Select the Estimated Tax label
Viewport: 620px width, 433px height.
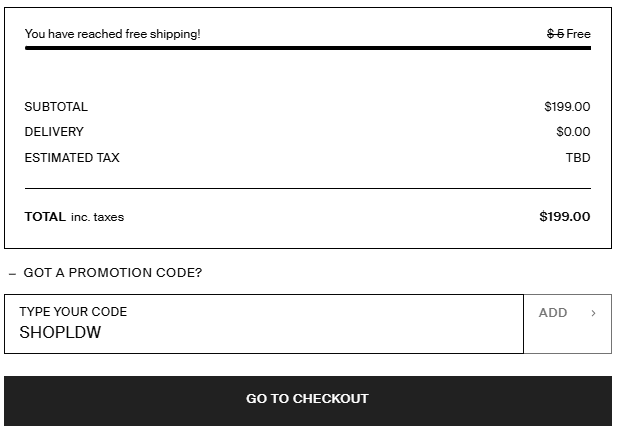tap(72, 158)
